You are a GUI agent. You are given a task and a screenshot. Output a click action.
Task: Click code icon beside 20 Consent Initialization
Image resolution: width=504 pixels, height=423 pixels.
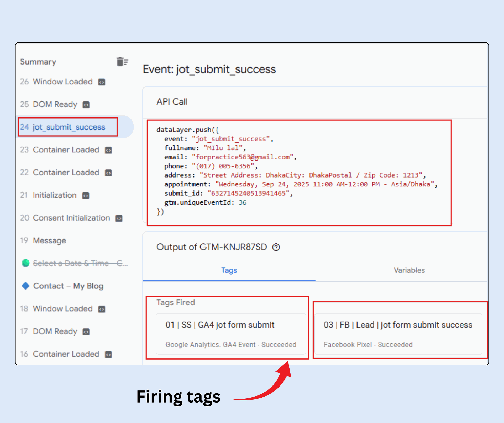[x=119, y=218]
